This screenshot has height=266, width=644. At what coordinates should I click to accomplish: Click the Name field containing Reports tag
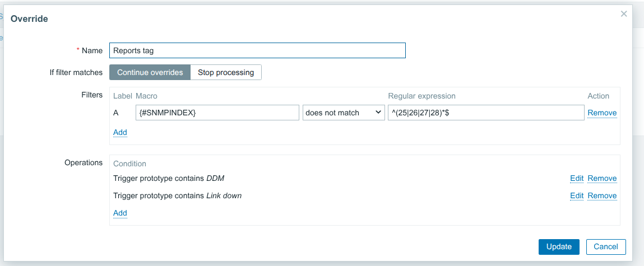pos(257,50)
